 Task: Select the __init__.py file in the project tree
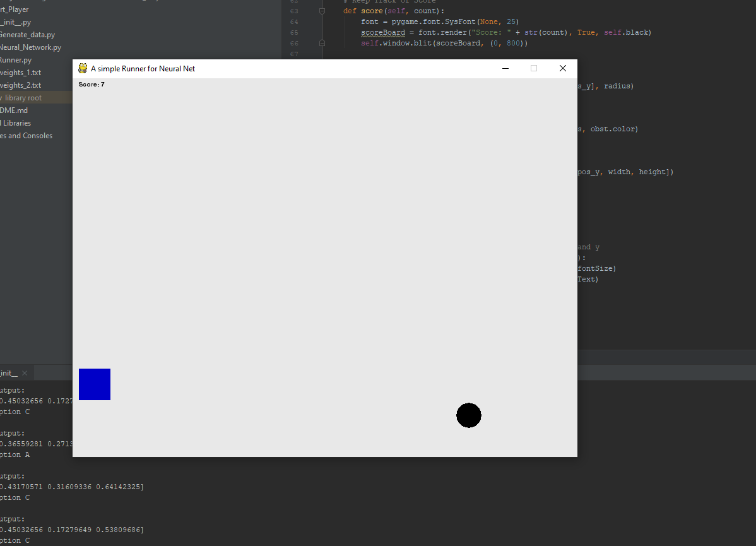(x=15, y=22)
